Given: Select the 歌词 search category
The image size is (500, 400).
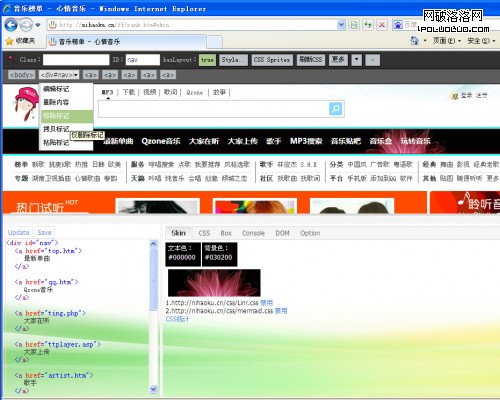Looking at the screenshot, I should pos(170,92).
